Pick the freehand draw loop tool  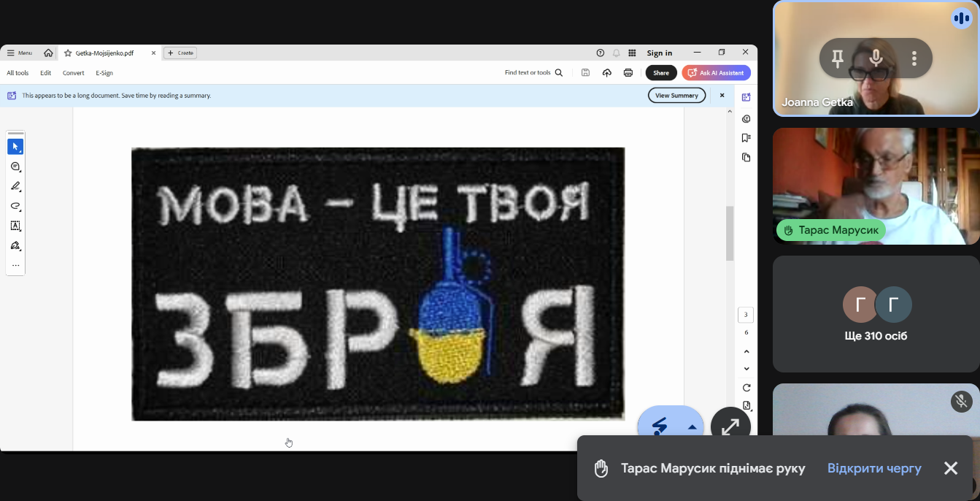[x=15, y=207]
